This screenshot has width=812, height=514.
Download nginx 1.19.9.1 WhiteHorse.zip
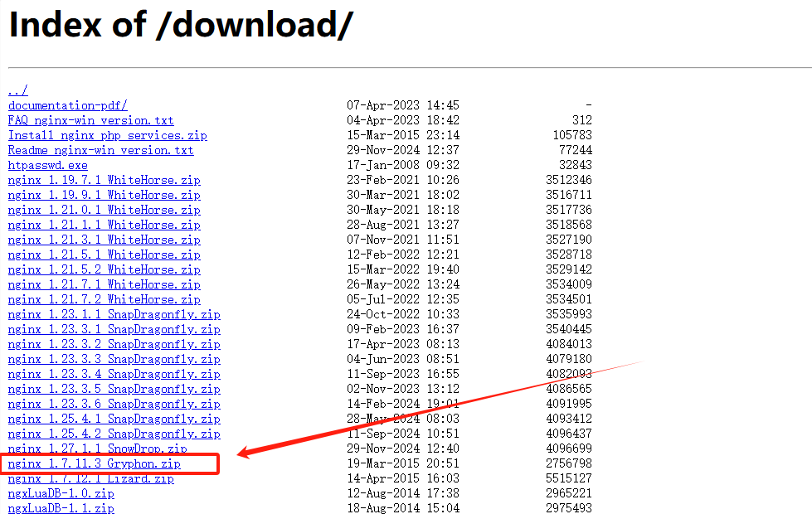(104, 195)
